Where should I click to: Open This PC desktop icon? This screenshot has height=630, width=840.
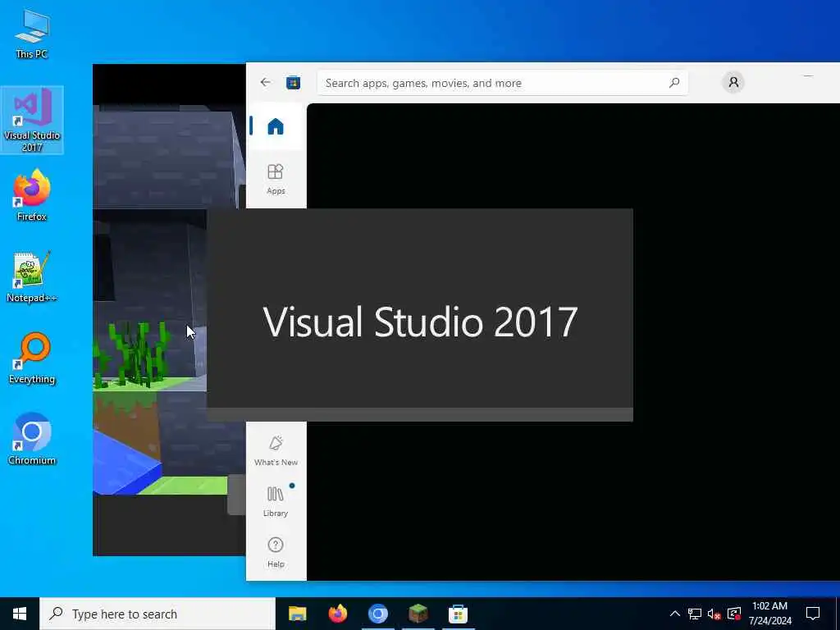point(32,33)
